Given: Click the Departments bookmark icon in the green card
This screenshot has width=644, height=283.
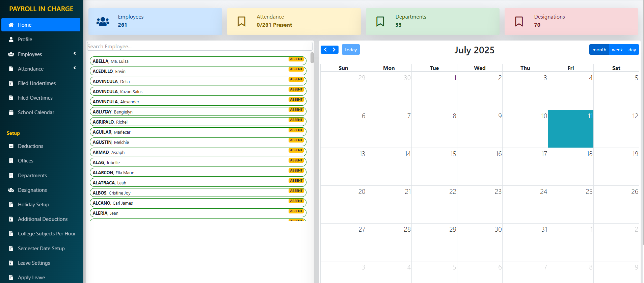Looking at the screenshot, I should click(x=380, y=22).
